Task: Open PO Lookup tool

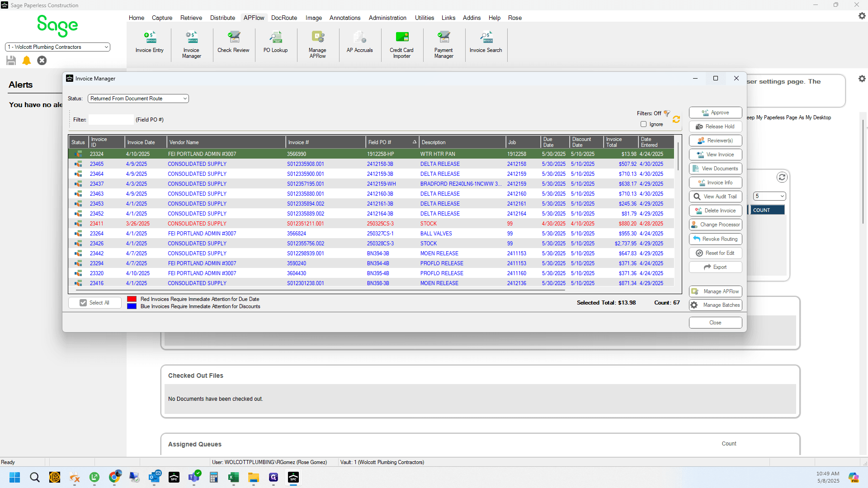Action: coord(275,43)
